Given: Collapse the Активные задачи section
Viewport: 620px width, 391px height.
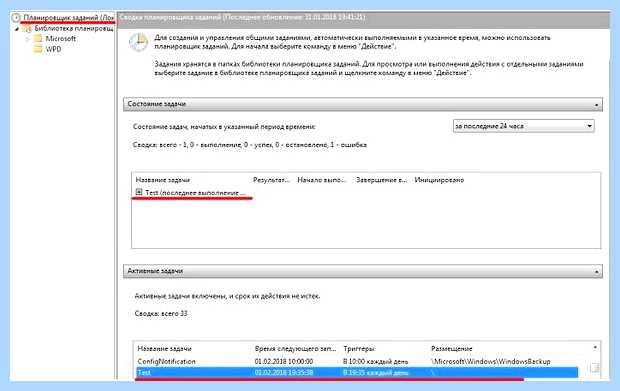Looking at the screenshot, I should [596, 272].
